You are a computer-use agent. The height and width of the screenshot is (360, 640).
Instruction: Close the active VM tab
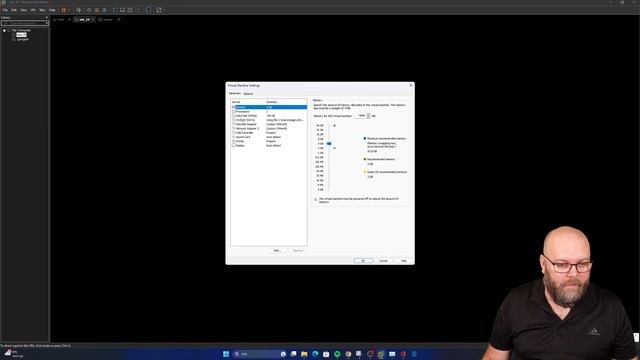[x=93, y=20]
